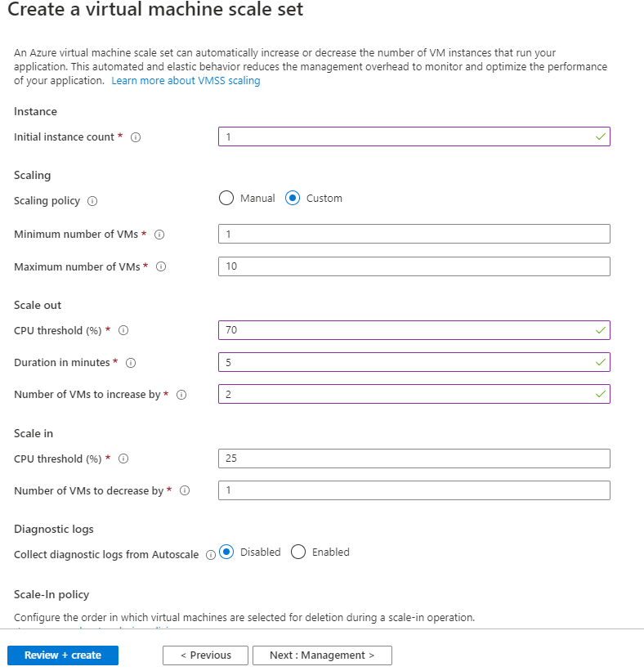Click info icon for Scale in CPU threshold

[x=123, y=459]
